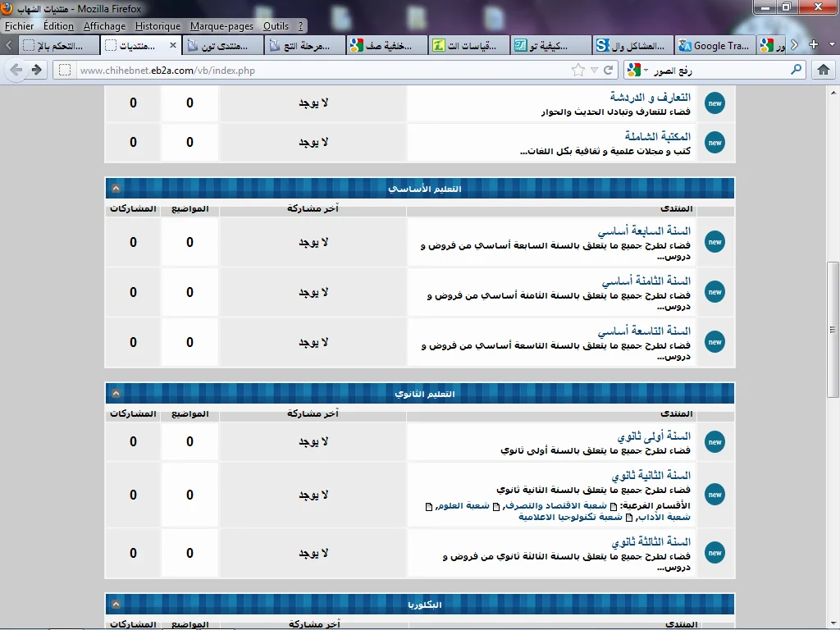Collapse the التعليم الثانوي category section
This screenshot has height=630, width=840.
coord(116,394)
